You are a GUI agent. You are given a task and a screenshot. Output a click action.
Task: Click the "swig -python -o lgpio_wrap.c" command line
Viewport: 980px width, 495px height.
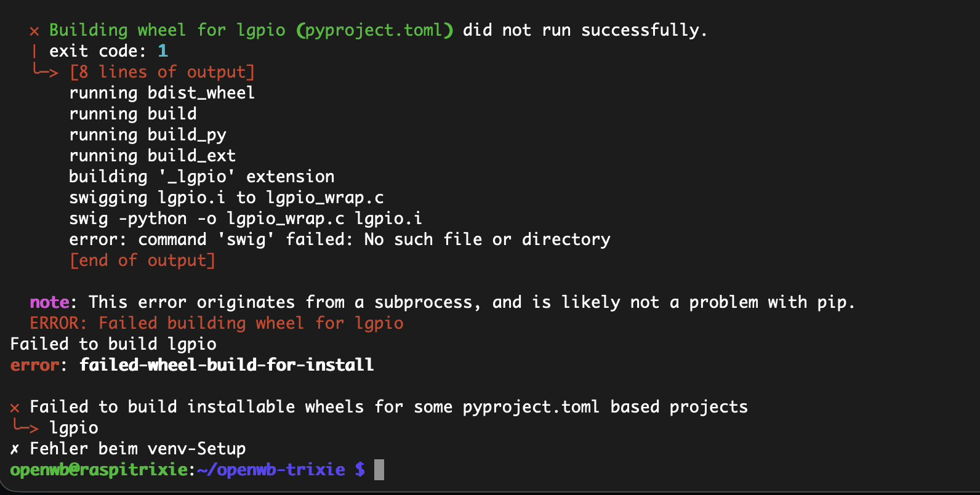(246, 219)
